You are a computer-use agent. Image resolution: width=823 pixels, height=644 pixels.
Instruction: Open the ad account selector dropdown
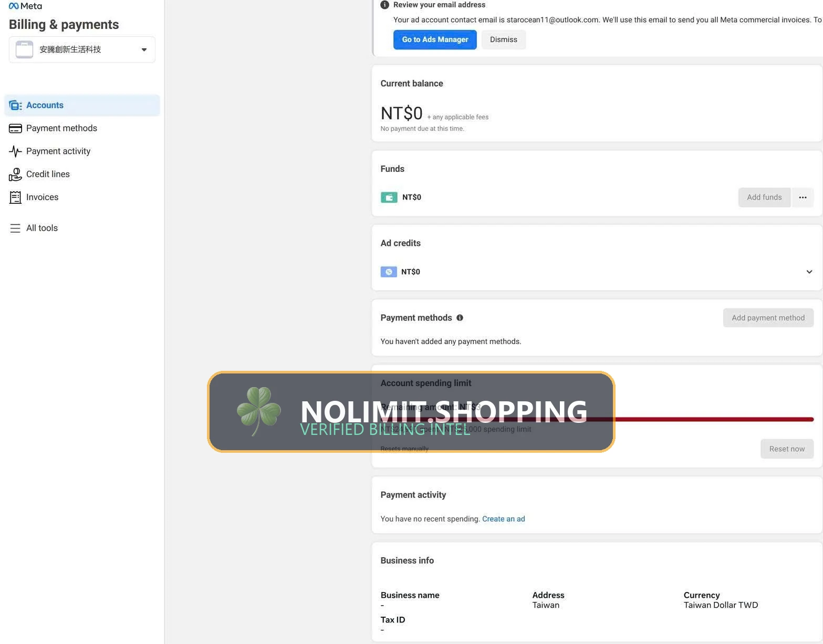coord(82,49)
